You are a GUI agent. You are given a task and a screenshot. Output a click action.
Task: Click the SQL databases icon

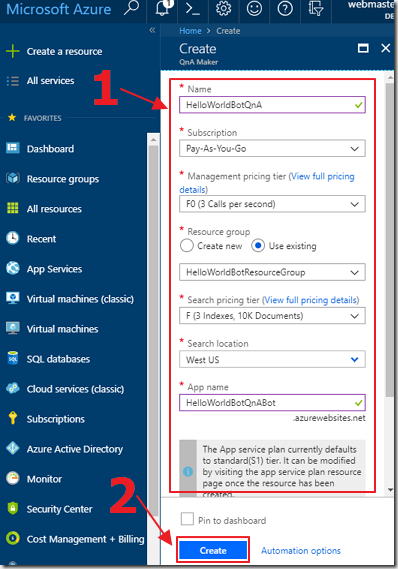tap(13, 358)
